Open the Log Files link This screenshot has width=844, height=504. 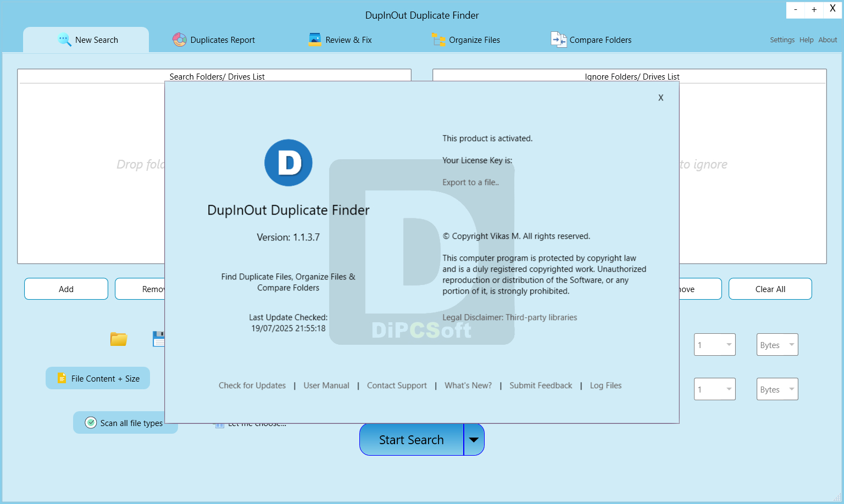606,385
